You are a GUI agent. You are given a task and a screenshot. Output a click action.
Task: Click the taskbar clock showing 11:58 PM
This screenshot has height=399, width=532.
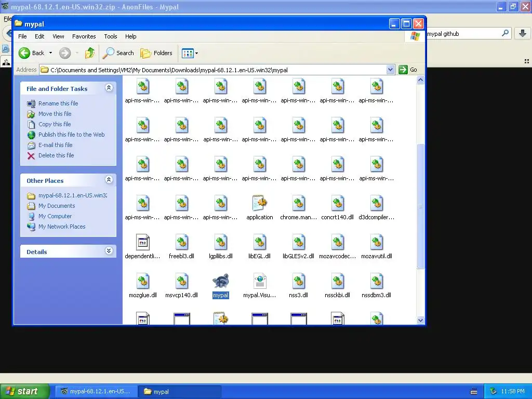click(x=513, y=392)
